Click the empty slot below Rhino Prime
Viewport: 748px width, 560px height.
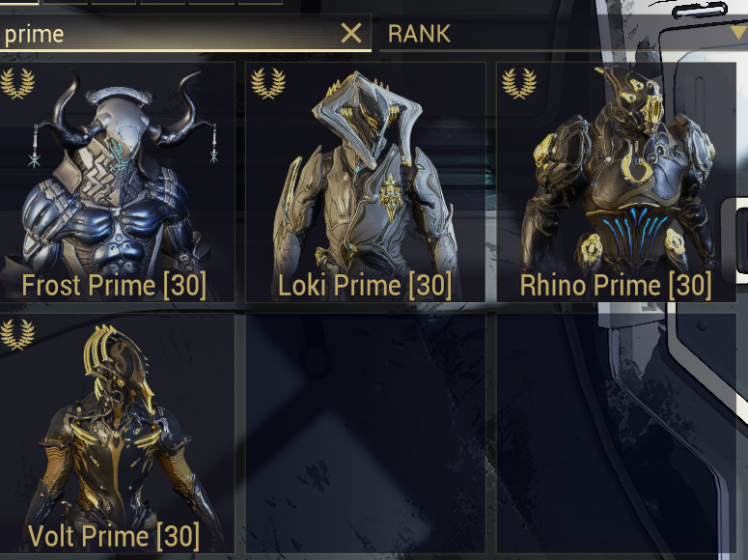(617, 433)
